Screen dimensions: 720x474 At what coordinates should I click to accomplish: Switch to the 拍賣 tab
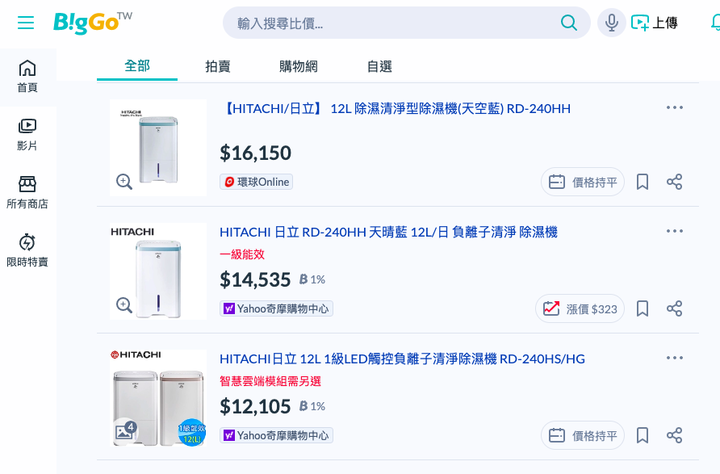218,66
